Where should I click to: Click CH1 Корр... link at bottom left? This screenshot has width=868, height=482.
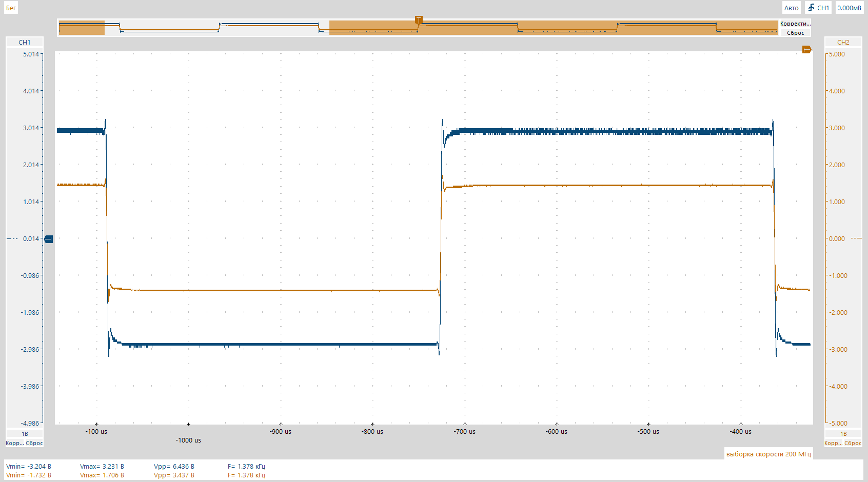point(14,443)
